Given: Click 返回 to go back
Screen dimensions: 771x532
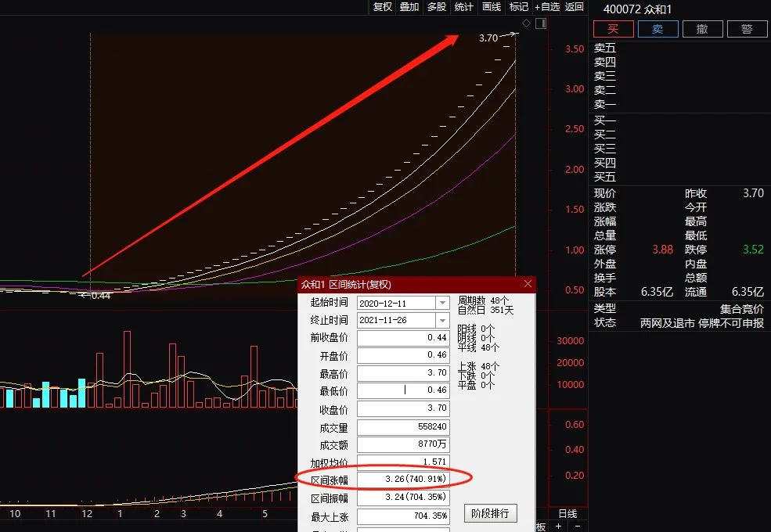Looking at the screenshot, I should 575,7.
